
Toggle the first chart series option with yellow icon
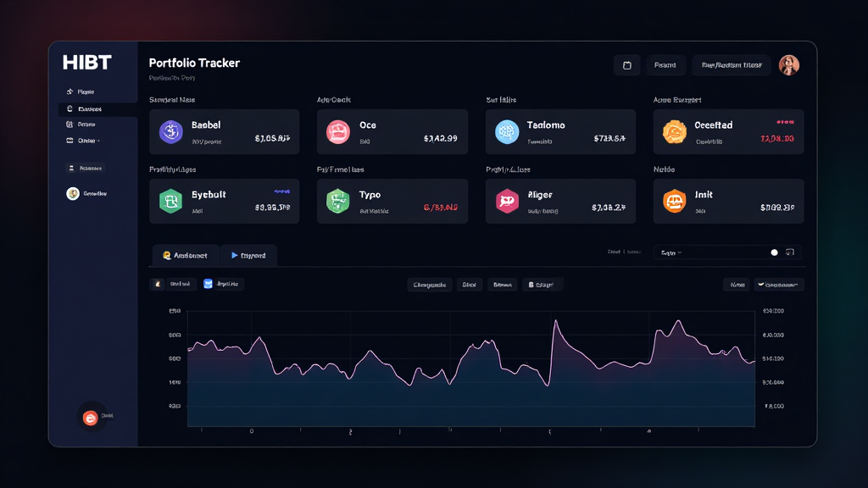tap(172, 285)
